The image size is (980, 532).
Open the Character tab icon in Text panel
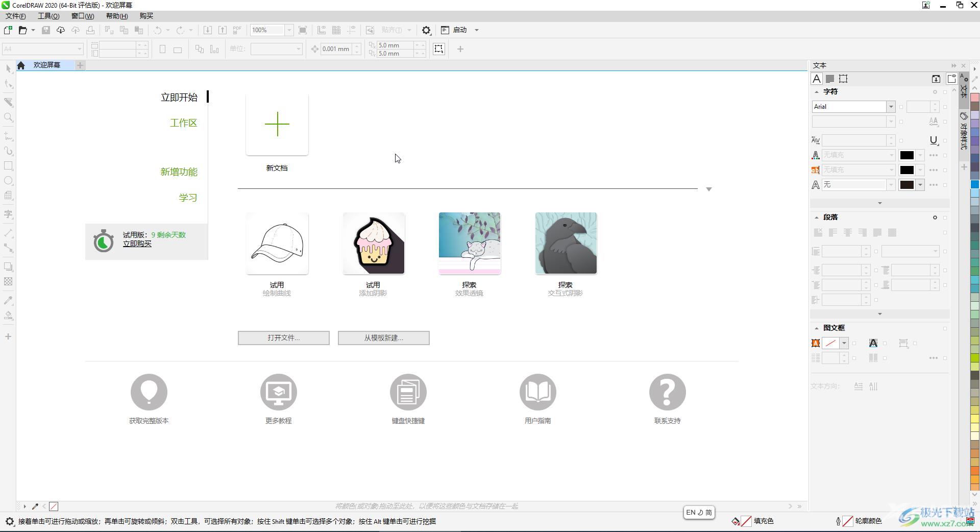pos(817,79)
